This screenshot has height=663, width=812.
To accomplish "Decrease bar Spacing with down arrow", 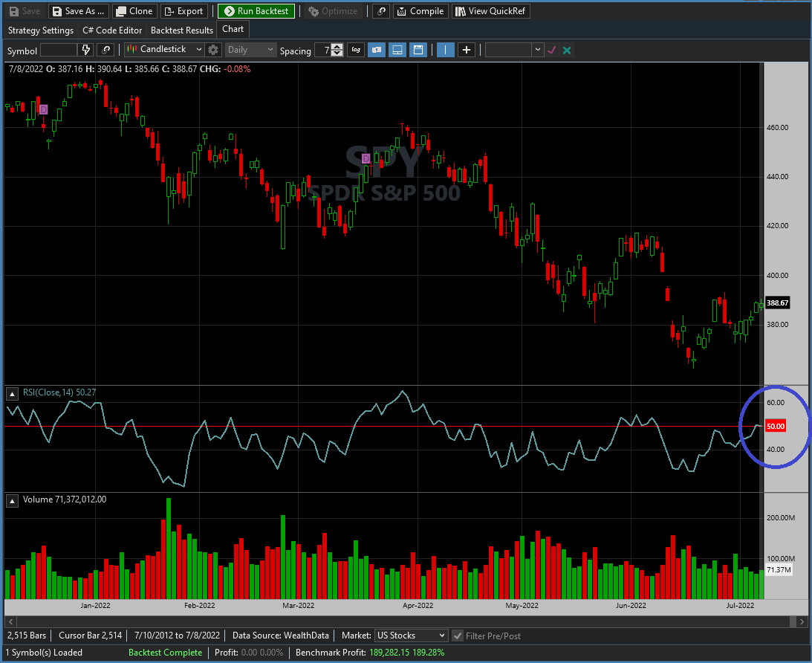I will point(337,54).
